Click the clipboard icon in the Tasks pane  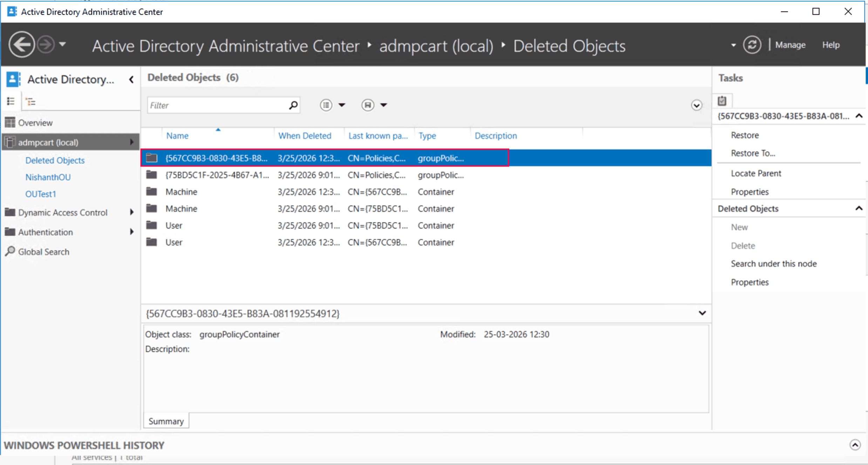722,100
